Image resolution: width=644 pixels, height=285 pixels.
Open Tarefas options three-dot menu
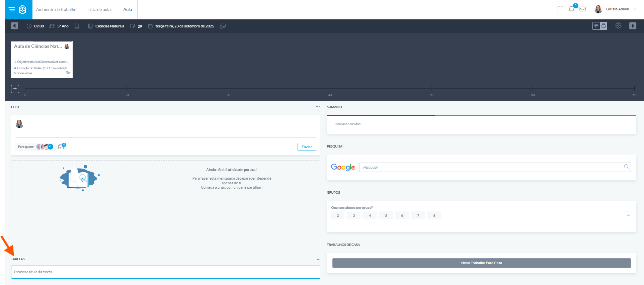[x=319, y=259]
